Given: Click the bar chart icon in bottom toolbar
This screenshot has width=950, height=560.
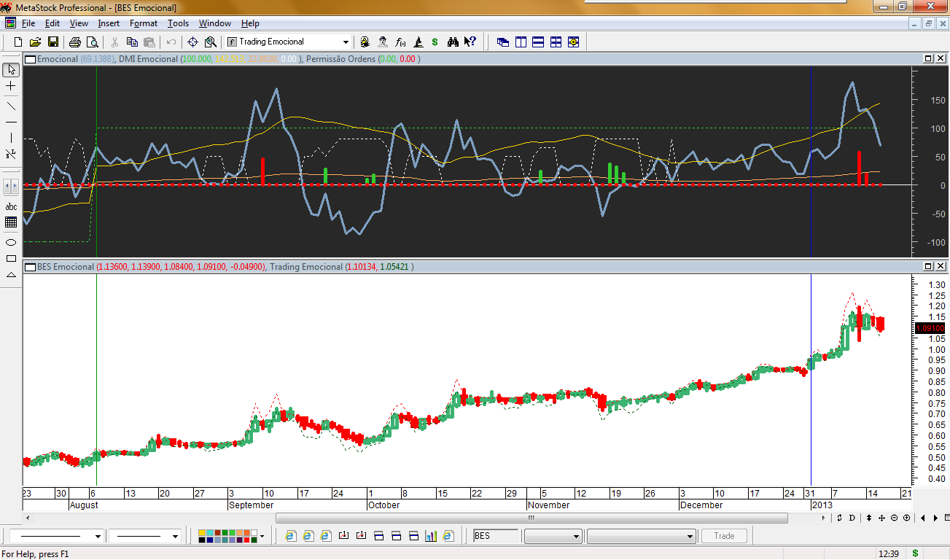Looking at the screenshot, I should point(430,536).
